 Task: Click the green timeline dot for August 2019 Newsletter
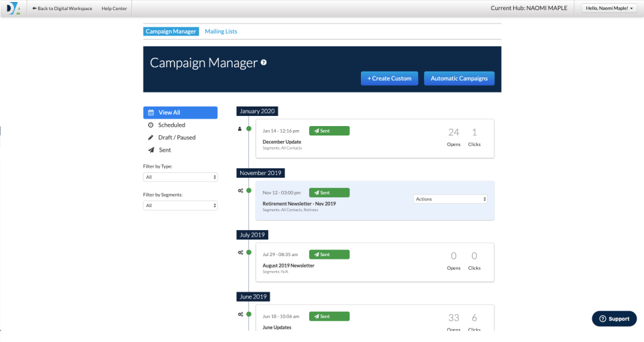click(249, 253)
